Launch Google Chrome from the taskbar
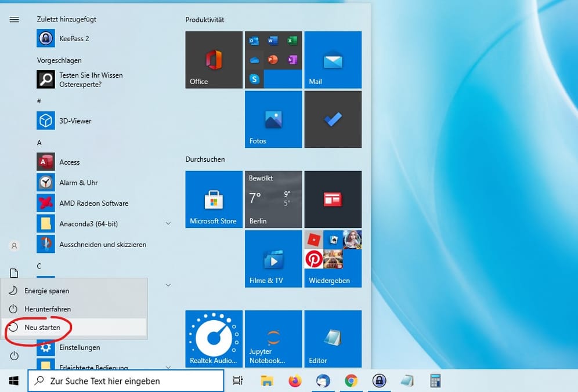 [351, 380]
